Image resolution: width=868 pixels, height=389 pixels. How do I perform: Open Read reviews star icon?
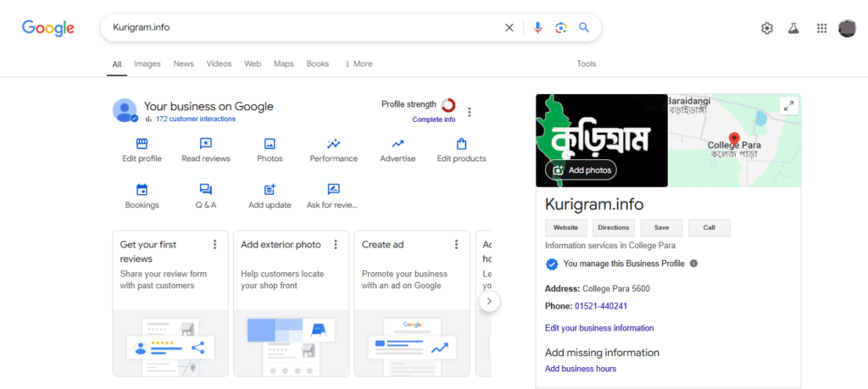(x=205, y=144)
